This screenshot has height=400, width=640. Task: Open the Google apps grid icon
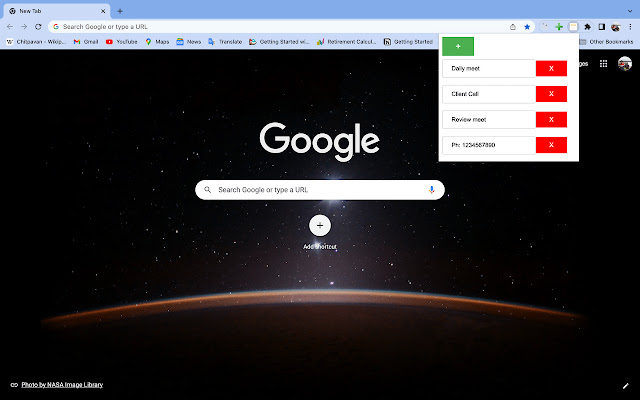[603, 64]
